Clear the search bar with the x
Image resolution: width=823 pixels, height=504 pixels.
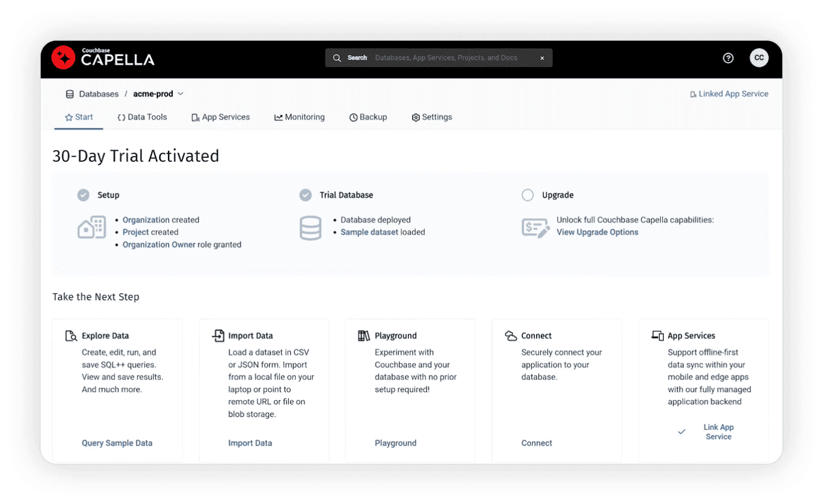tap(542, 58)
